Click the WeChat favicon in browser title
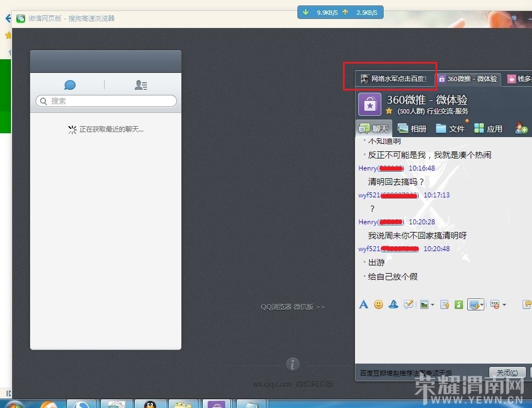The height and width of the screenshot is (408, 532). click(x=21, y=18)
